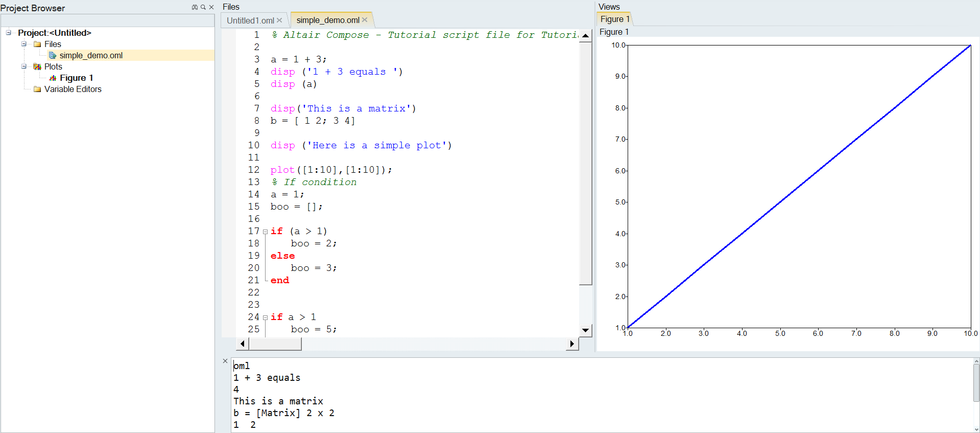Click the editor horizontal scroll right arrow
The width and height of the screenshot is (980, 433).
tap(572, 344)
